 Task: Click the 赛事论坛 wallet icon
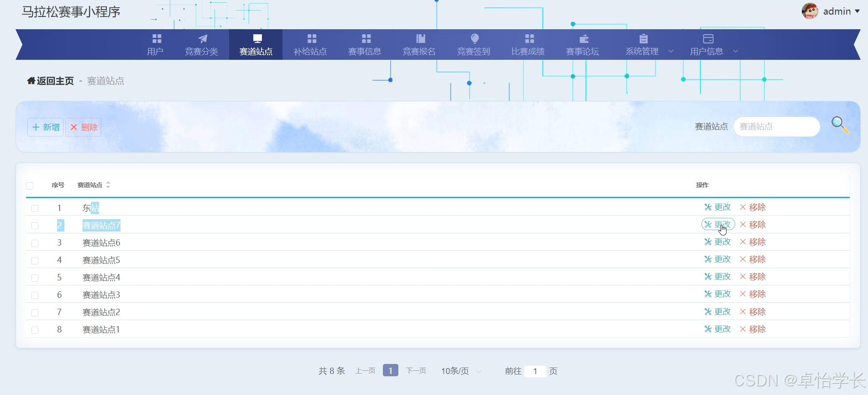(584, 39)
